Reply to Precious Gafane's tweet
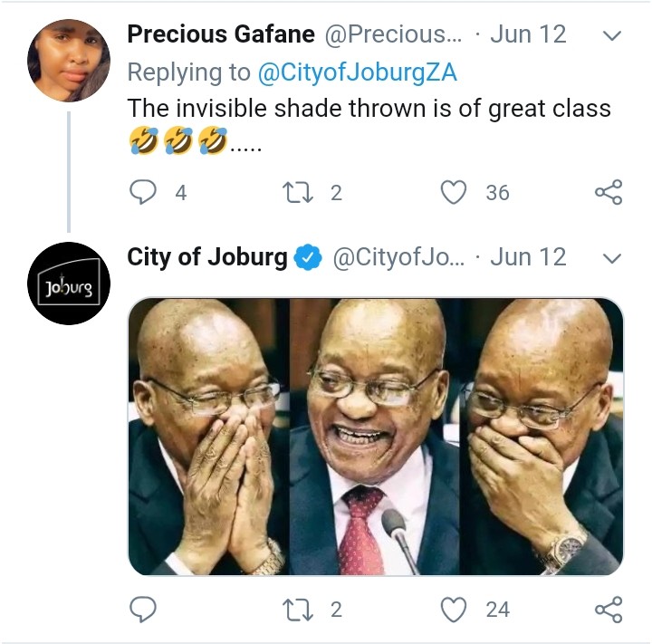The width and height of the screenshot is (652, 644). pos(145,192)
